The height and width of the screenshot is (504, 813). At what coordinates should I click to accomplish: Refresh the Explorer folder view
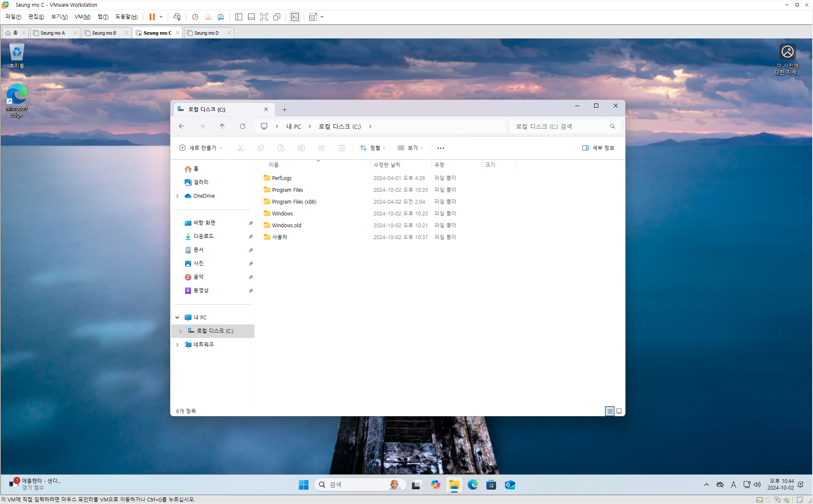pyautogui.click(x=243, y=126)
